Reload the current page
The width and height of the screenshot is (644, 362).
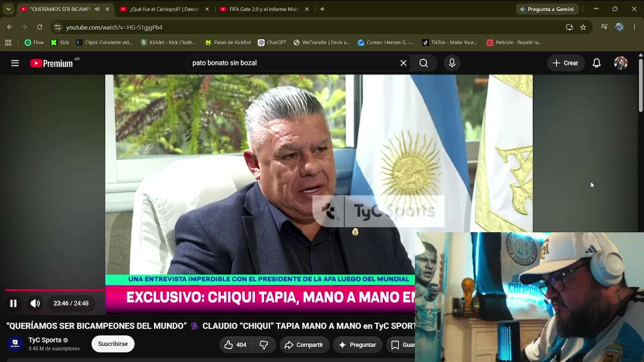[40, 27]
